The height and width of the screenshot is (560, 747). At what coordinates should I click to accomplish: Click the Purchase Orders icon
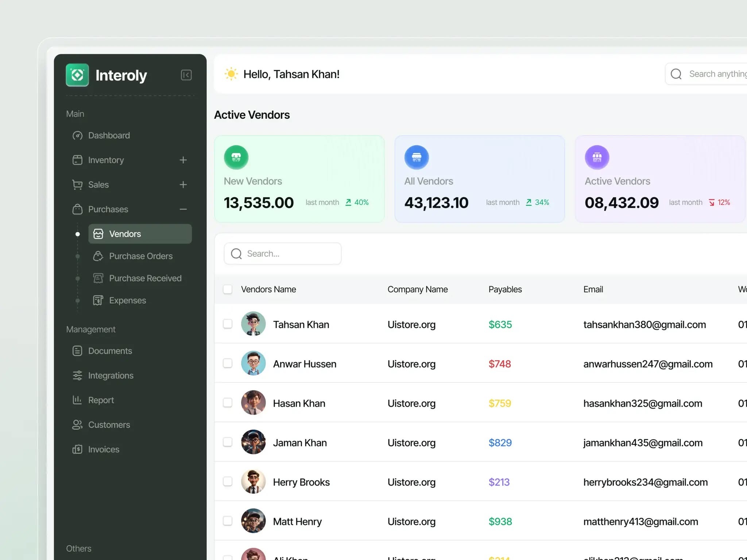click(x=98, y=256)
